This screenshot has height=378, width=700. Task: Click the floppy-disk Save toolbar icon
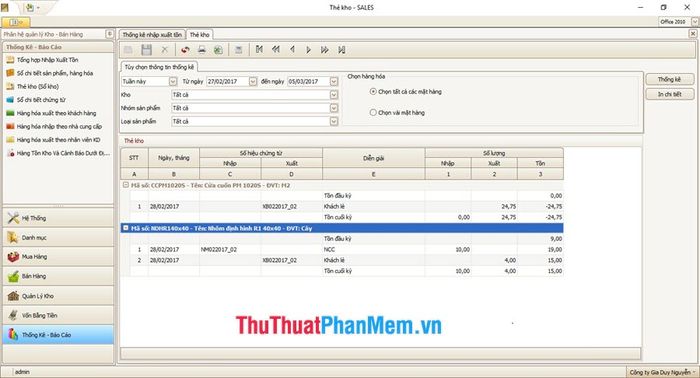point(146,50)
